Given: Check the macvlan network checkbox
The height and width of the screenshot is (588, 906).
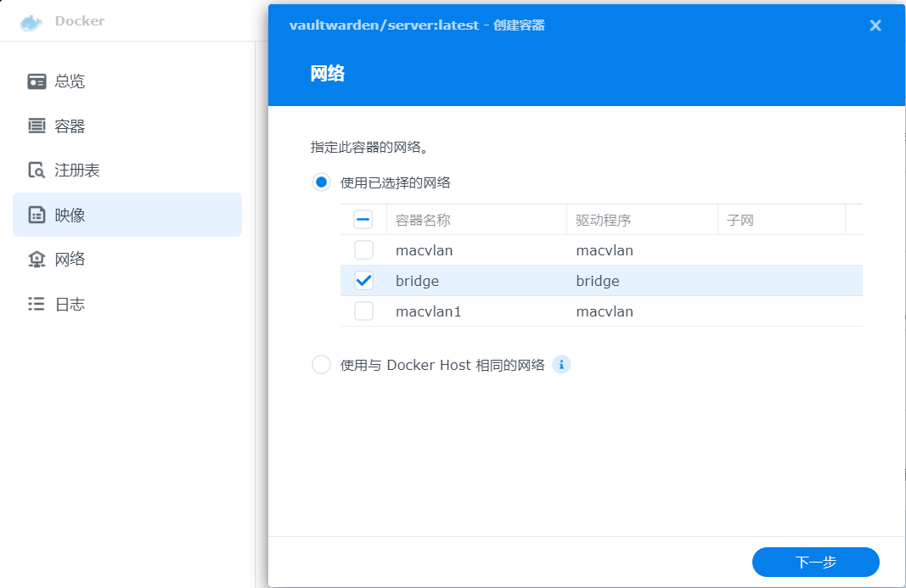Looking at the screenshot, I should (x=363, y=250).
